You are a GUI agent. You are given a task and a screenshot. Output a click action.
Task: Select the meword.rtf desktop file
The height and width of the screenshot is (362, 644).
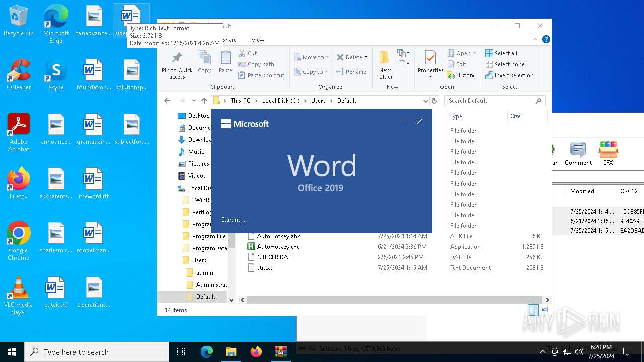(94, 184)
